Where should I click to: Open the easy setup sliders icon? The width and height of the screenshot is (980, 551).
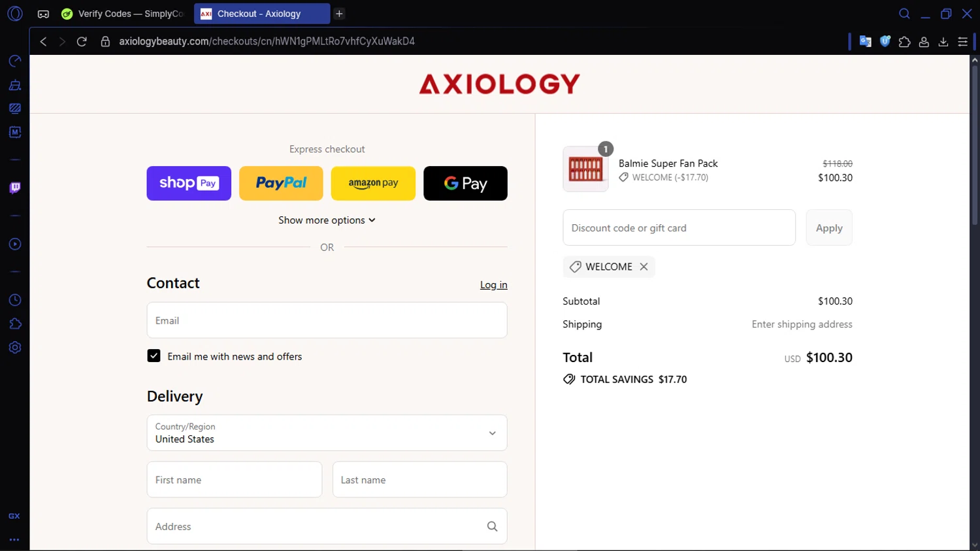pyautogui.click(x=962, y=41)
